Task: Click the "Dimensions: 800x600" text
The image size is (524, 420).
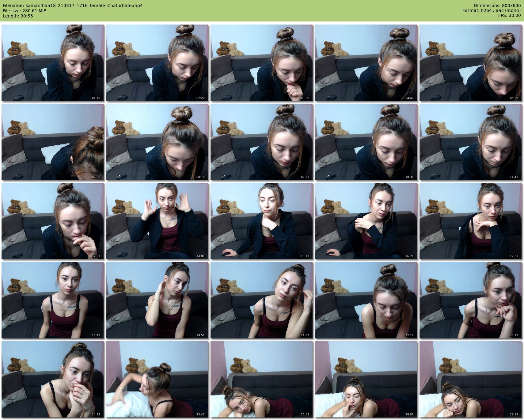Action: (x=497, y=6)
